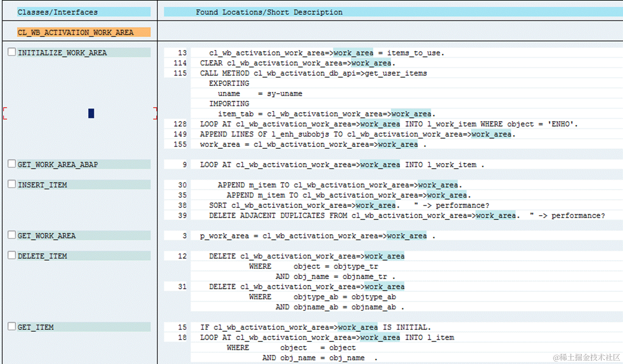Select line 12 DELETE work_area statement
Screen dimensions: 623x364
point(307,256)
